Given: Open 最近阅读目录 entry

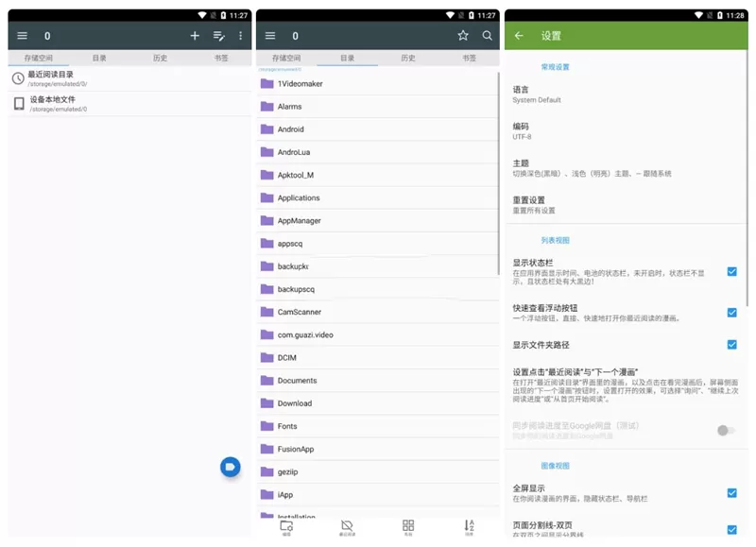Looking at the screenshot, I should (129, 78).
